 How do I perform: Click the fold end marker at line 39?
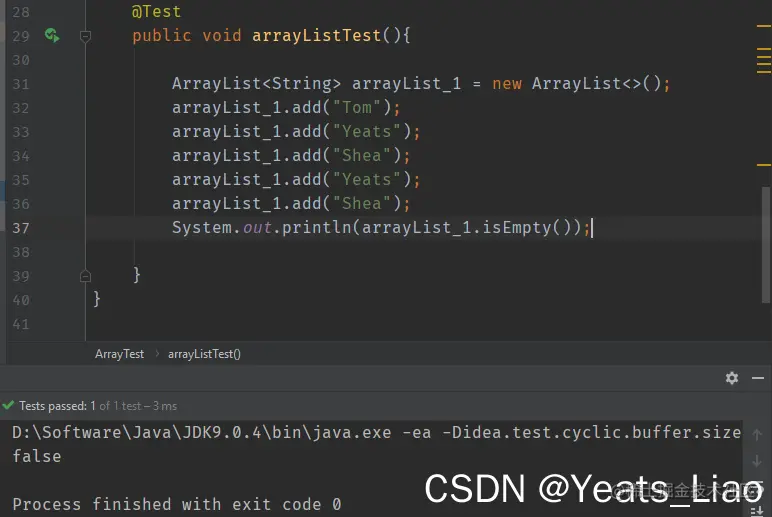[85, 276]
